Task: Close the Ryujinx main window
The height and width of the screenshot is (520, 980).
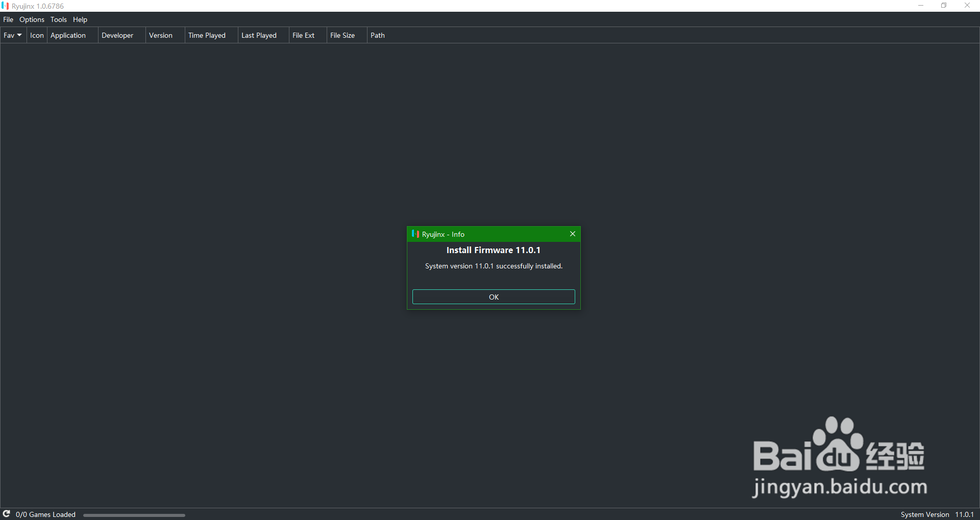Action: coord(967,6)
